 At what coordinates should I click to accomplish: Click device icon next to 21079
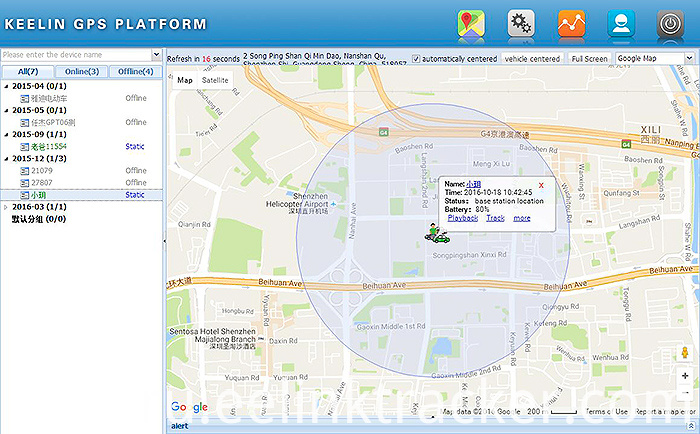coord(25,171)
